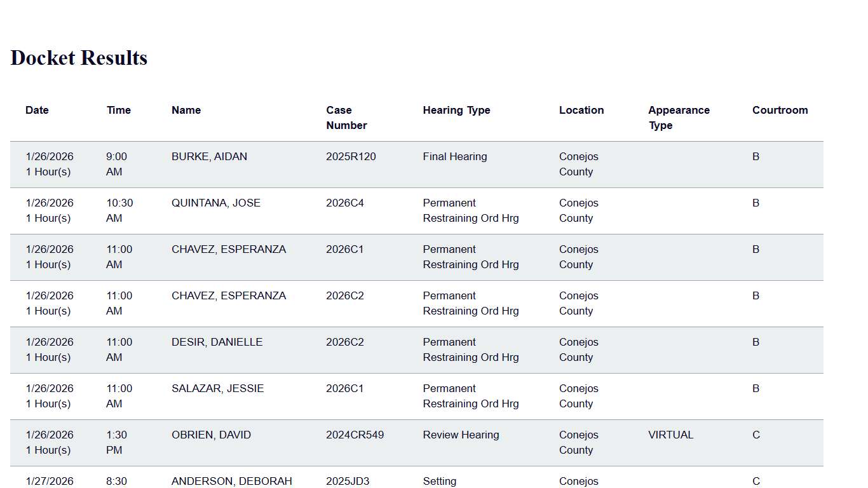Open case 2025JD3 for ANDERSON
The image size is (868, 488).
pyautogui.click(x=348, y=481)
